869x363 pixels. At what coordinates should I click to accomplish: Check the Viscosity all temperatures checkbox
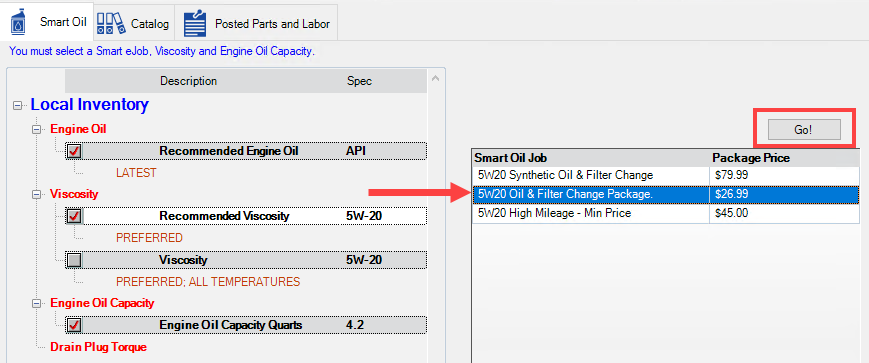(74, 260)
